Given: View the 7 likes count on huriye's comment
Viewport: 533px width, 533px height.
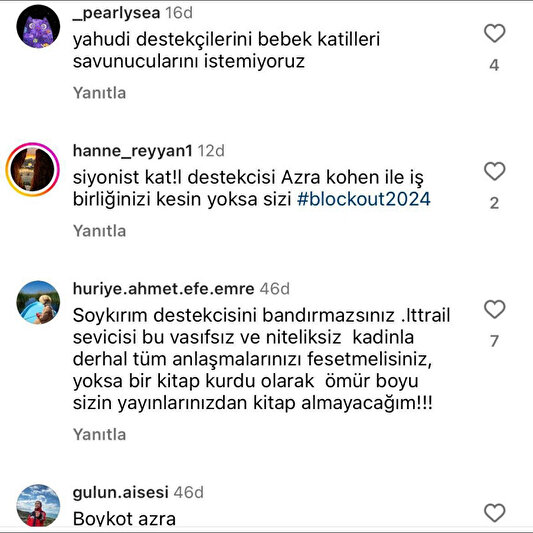Looking at the screenshot, I should pos(494,341).
